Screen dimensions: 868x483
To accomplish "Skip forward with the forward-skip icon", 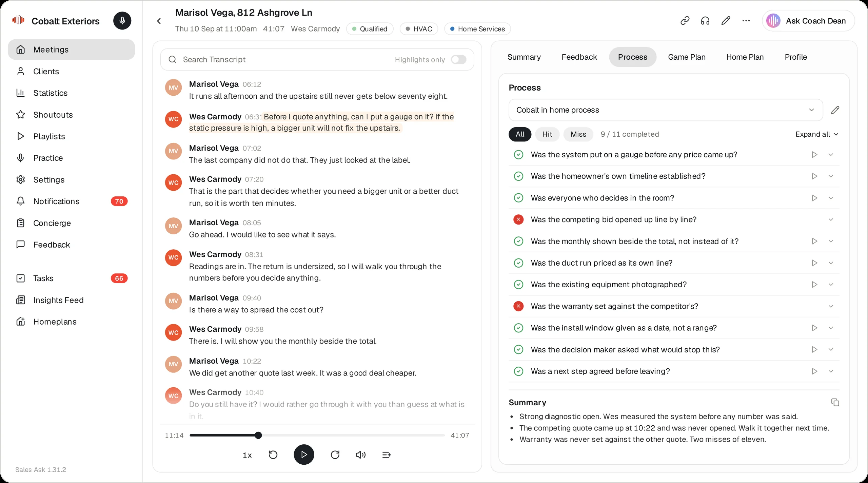I will click(335, 455).
